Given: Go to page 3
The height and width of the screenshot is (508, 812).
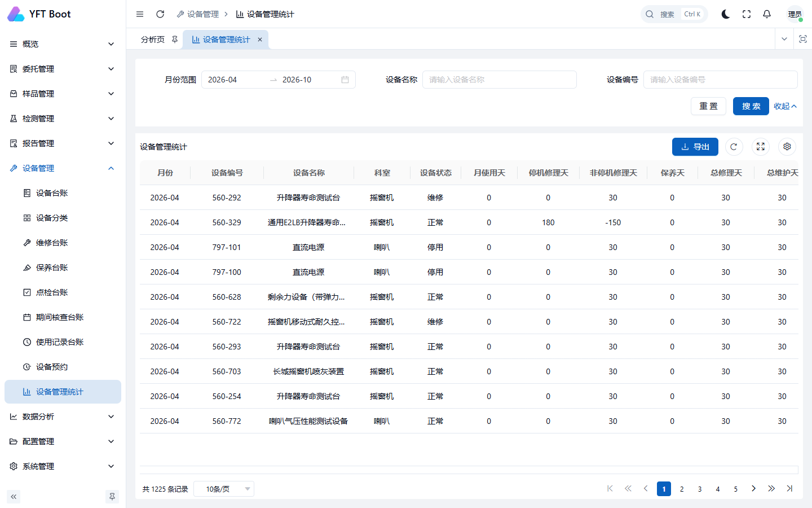Looking at the screenshot, I should click(x=700, y=489).
